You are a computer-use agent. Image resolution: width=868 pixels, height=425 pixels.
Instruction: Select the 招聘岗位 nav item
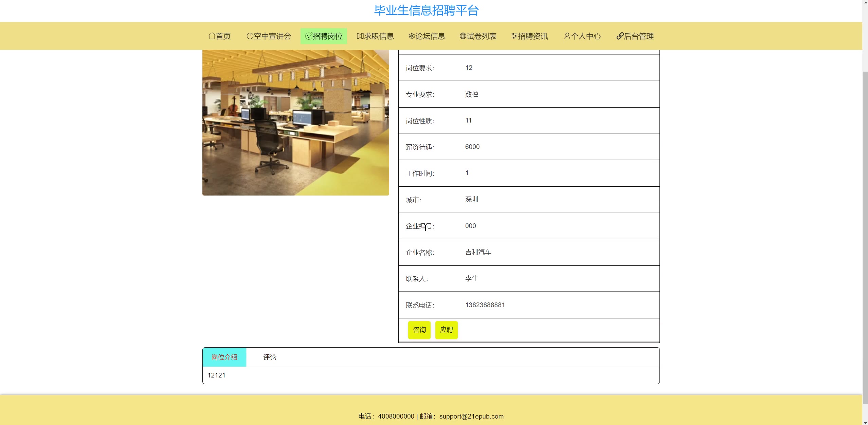(x=324, y=36)
